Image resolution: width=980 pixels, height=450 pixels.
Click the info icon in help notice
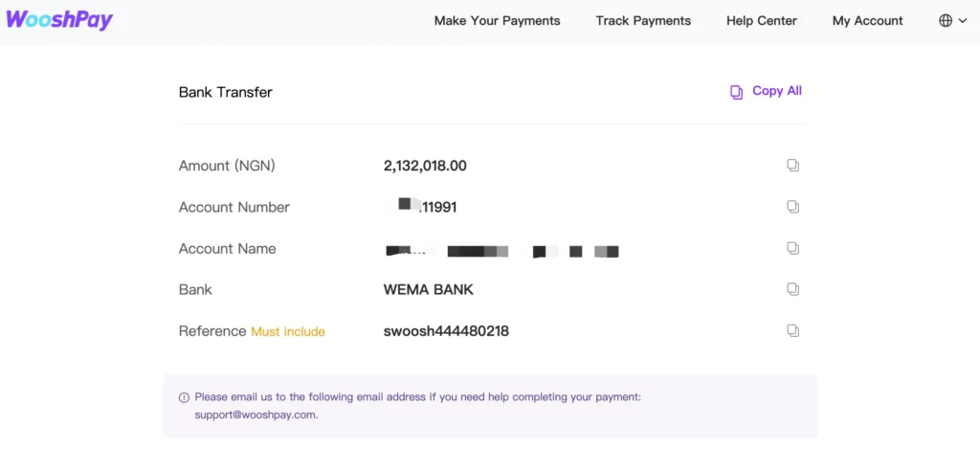tap(184, 397)
